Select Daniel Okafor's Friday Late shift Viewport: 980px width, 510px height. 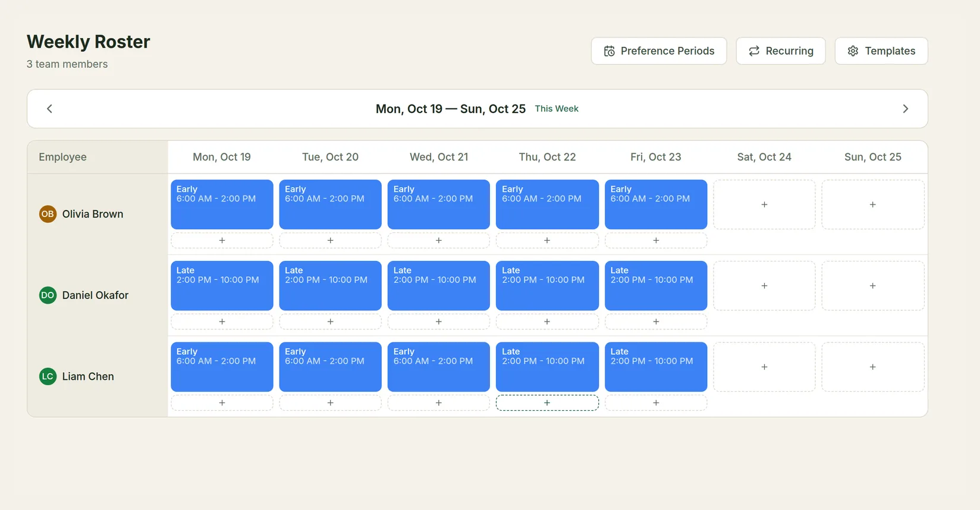pos(656,286)
